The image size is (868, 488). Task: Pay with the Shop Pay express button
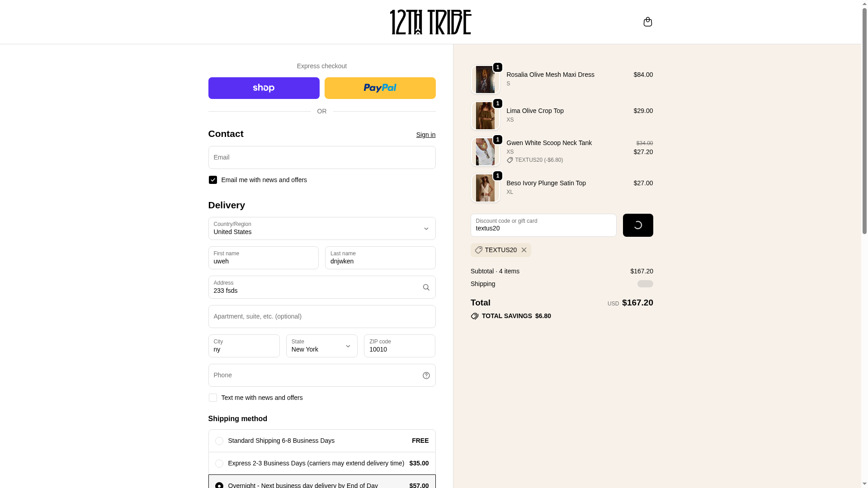click(x=264, y=88)
